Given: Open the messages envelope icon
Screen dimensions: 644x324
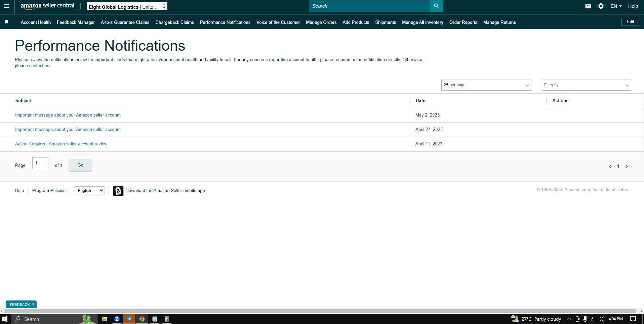Looking at the screenshot, I should (x=588, y=6).
